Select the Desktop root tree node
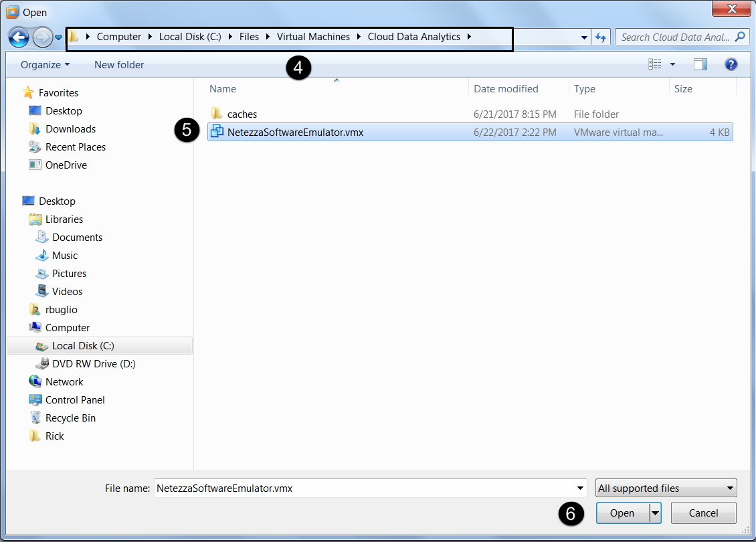Image resolution: width=756 pixels, height=542 pixels. (x=57, y=201)
